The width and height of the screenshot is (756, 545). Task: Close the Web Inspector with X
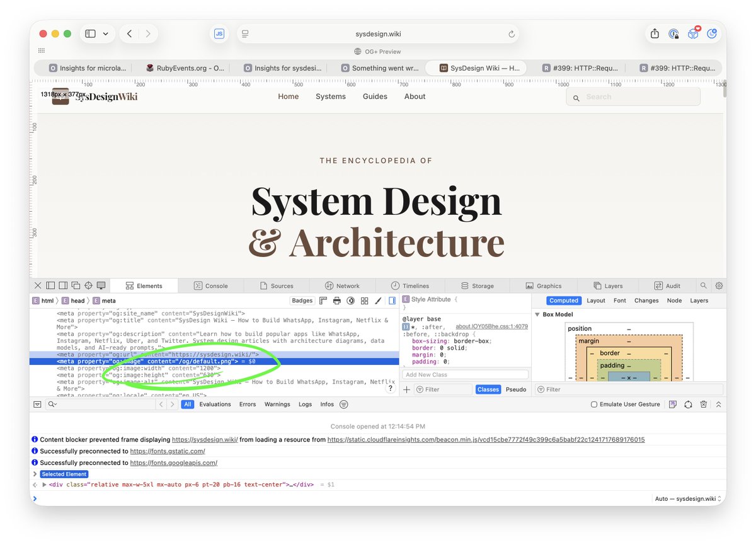(38, 285)
